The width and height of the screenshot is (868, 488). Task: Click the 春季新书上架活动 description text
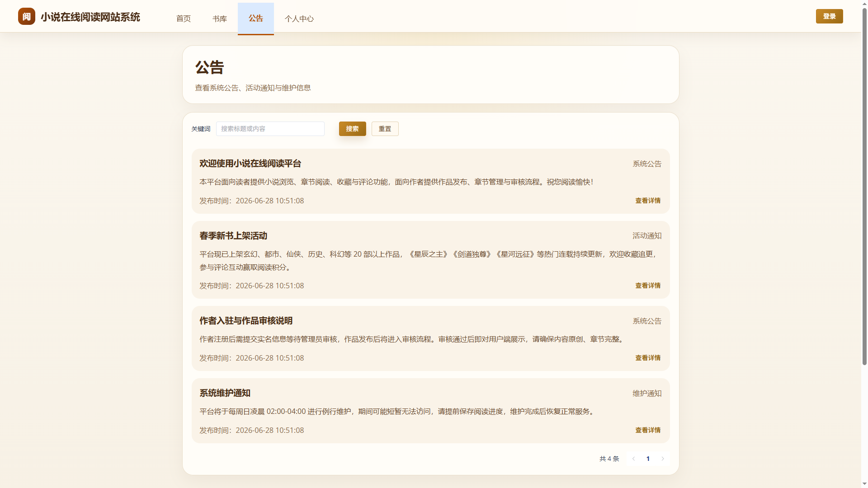(x=429, y=261)
